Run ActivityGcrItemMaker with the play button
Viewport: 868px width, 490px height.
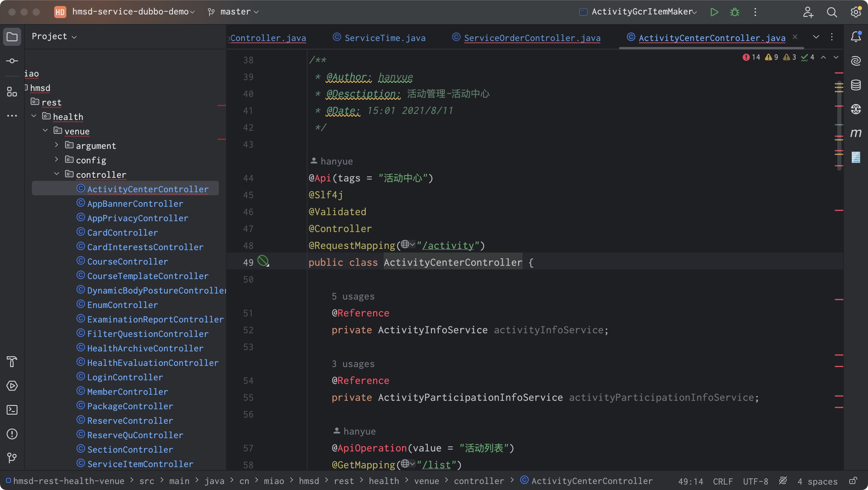point(714,12)
